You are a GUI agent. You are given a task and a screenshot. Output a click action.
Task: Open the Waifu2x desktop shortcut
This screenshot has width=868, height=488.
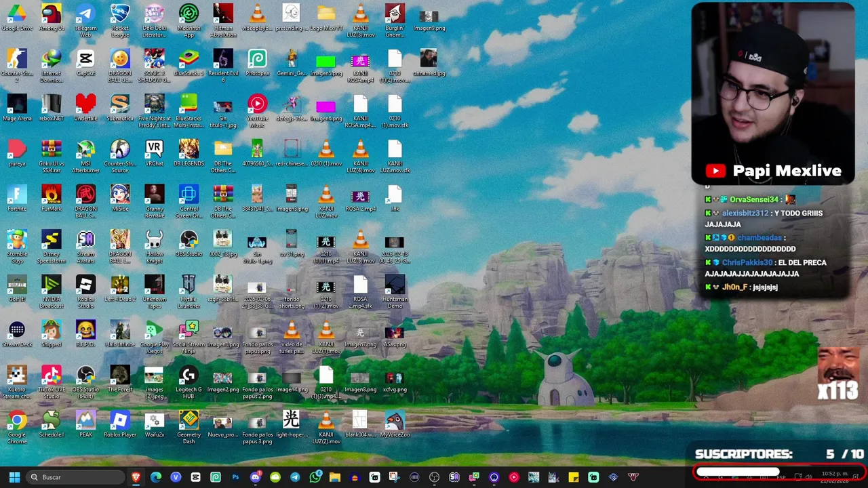point(154,425)
